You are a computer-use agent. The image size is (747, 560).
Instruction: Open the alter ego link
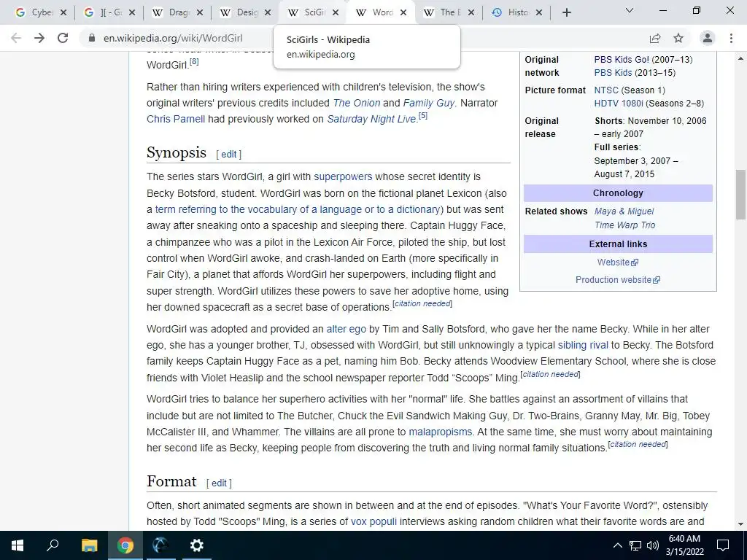point(347,329)
